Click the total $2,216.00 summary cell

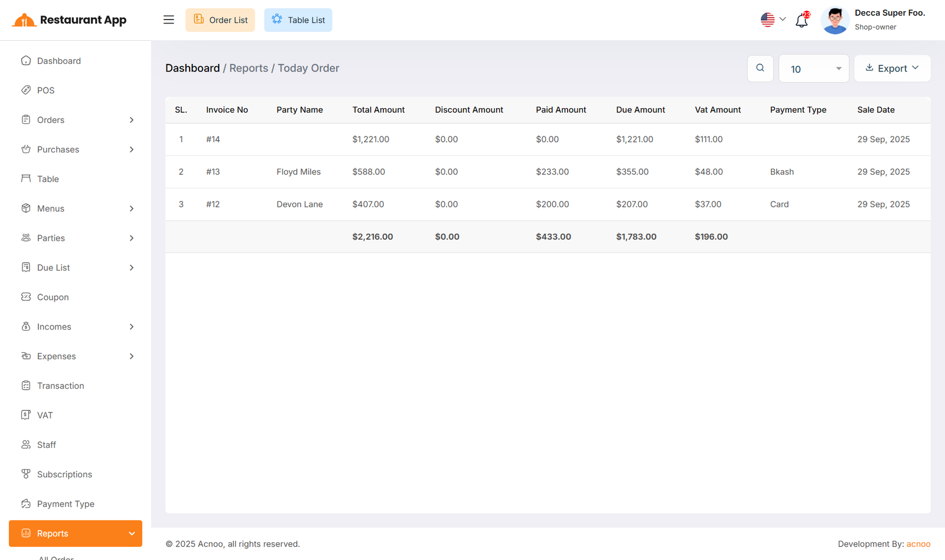point(373,237)
